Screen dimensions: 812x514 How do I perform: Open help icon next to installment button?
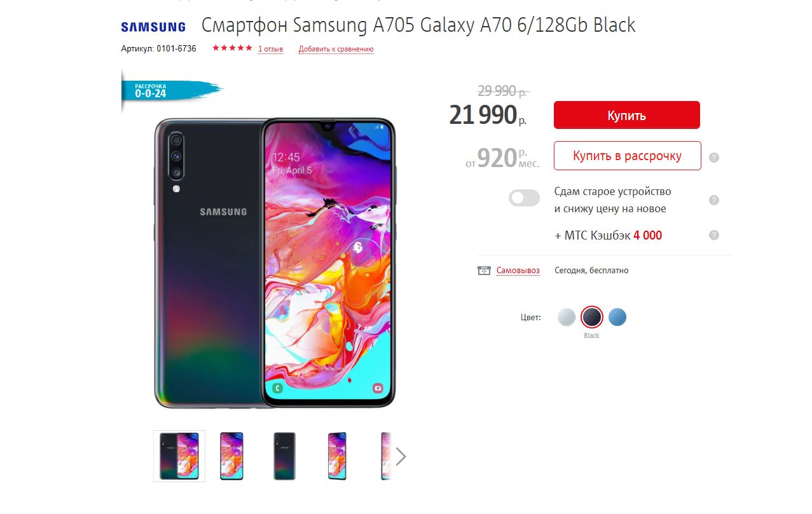[x=714, y=158]
